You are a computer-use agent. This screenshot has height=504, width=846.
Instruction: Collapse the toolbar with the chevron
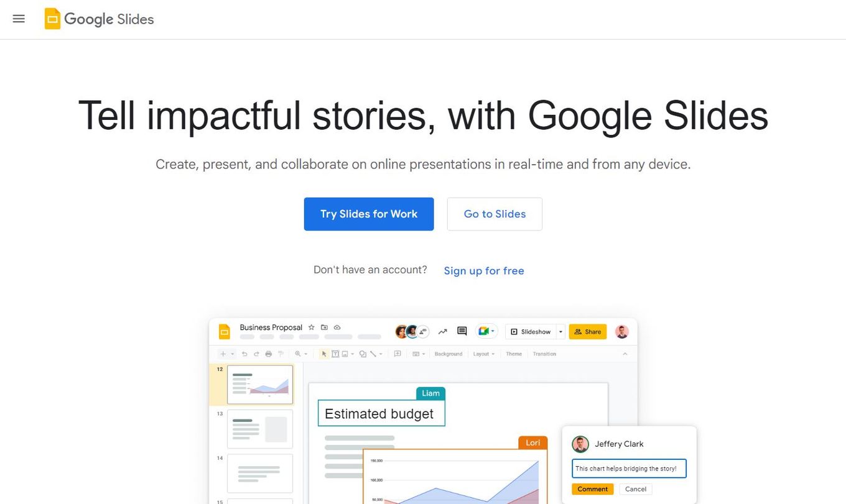(x=625, y=354)
